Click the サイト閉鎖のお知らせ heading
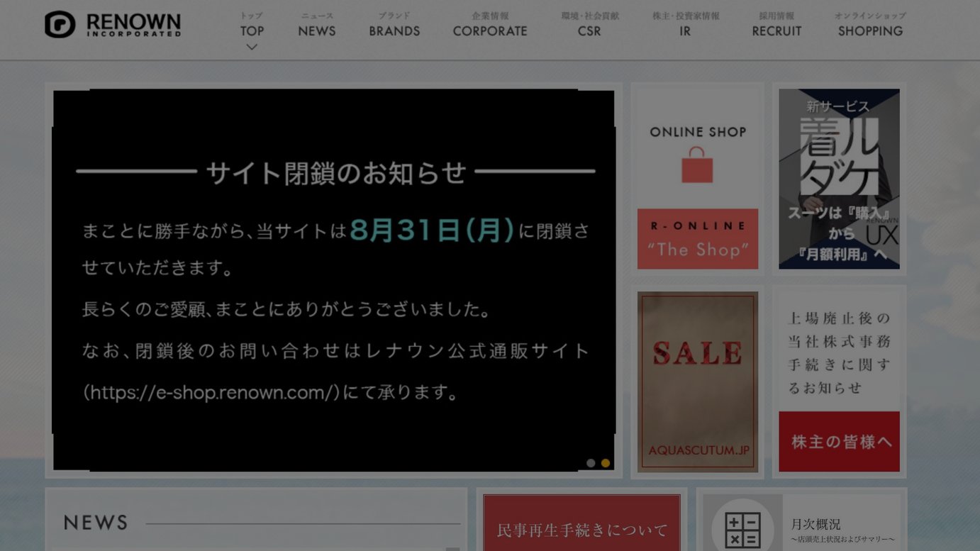 click(x=336, y=172)
